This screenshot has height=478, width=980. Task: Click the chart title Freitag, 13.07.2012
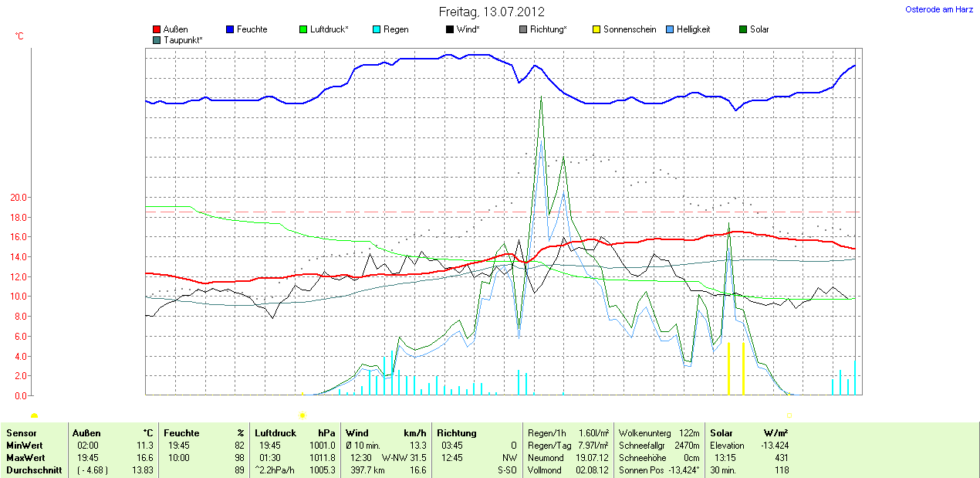tap(492, 12)
